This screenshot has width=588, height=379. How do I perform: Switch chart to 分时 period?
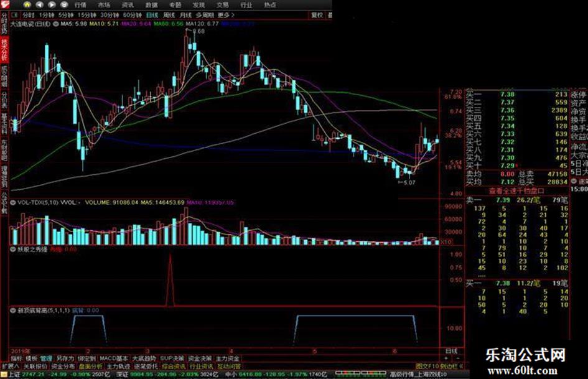29,15
